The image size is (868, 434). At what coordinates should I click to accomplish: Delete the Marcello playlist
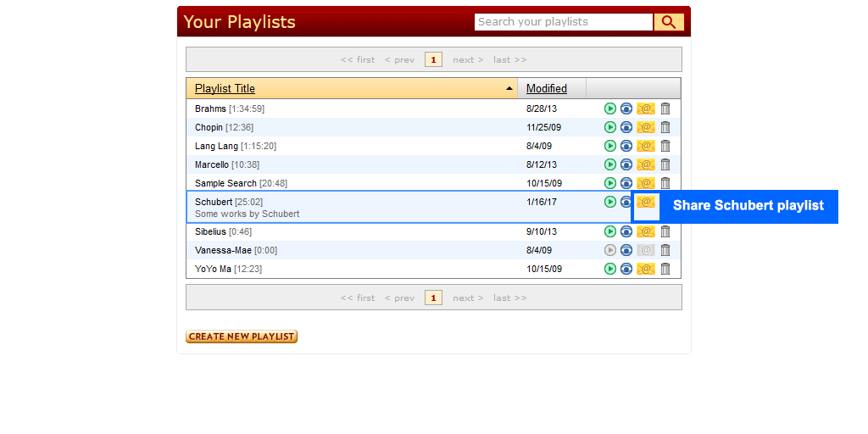[665, 164]
